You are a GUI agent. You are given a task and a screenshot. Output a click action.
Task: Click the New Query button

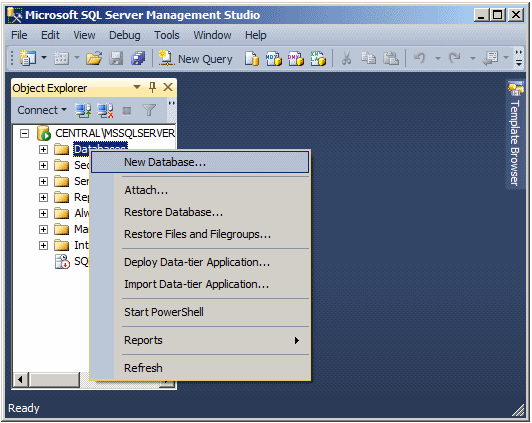196,59
